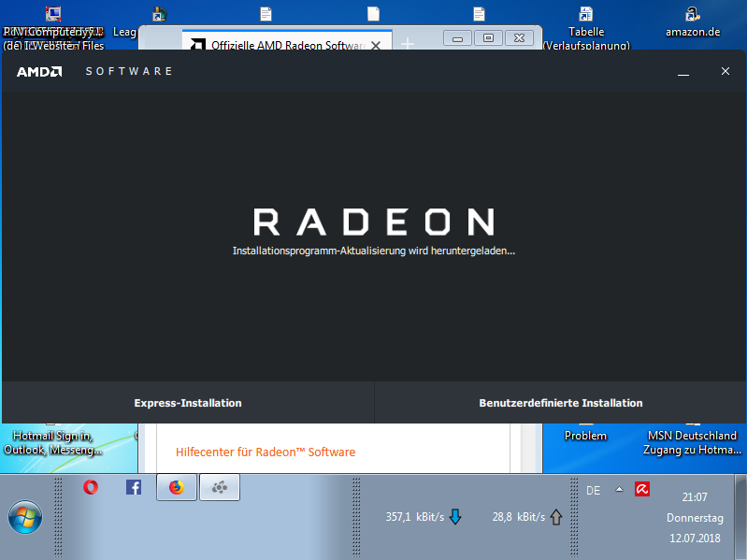
Task: Open the Facebook taskbar shortcut
Action: click(x=134, y=487)
